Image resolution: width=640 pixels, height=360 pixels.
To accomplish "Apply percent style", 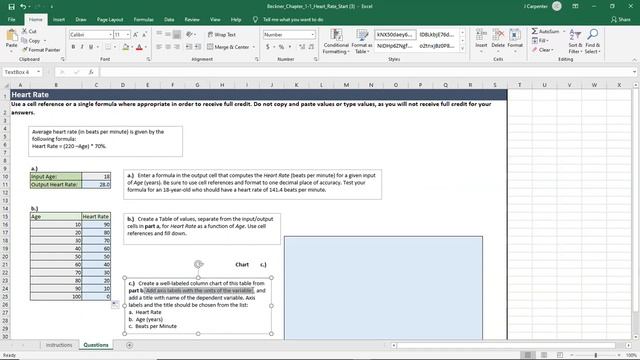I will pyautogui.click(x=281, y=47).
